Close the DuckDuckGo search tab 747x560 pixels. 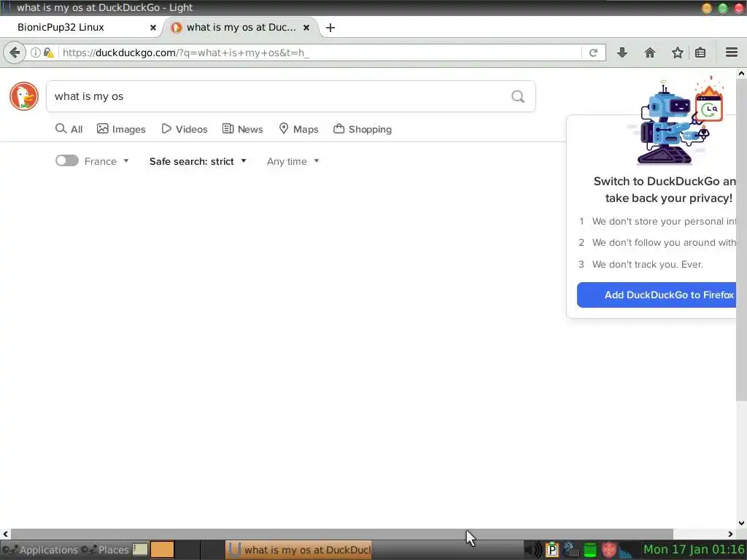pos(306,28)
